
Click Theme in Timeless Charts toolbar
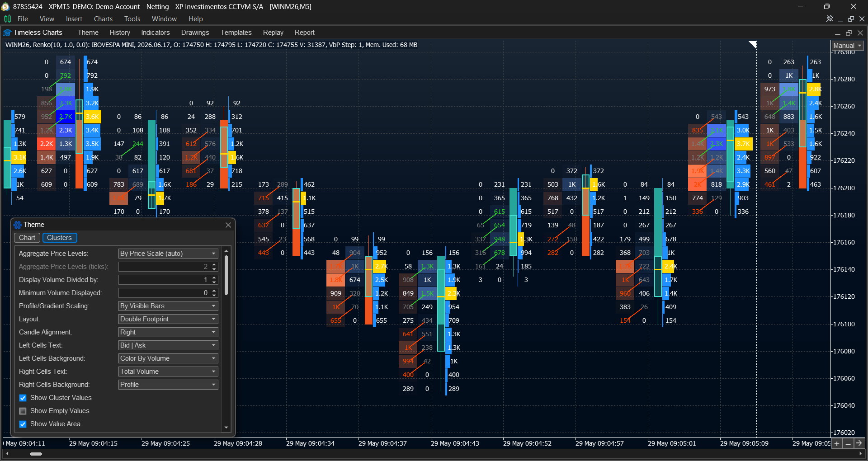click(88, 33)
